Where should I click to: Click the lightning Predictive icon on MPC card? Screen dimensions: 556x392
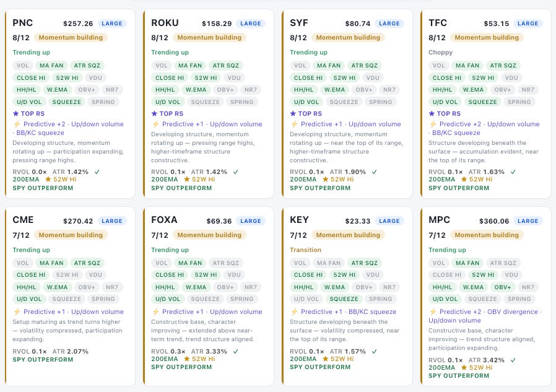point(433,312)
